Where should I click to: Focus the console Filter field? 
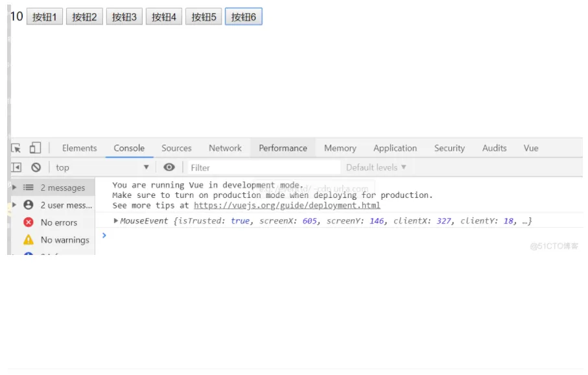(264, 167)
